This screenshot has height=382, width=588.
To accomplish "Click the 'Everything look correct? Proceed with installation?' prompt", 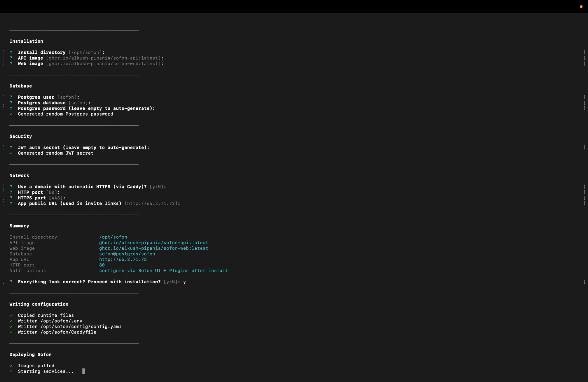I will click(x=102, y=282).
